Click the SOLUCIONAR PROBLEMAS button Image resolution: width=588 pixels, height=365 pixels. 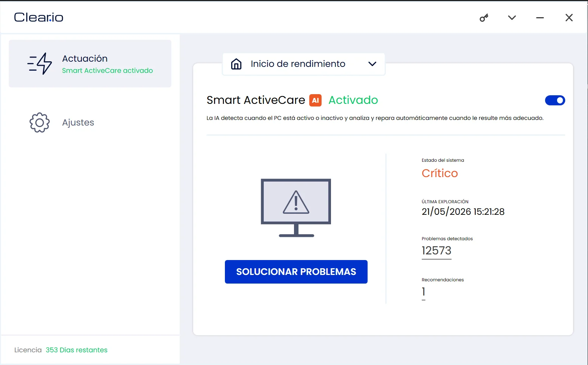click(296, 272)
